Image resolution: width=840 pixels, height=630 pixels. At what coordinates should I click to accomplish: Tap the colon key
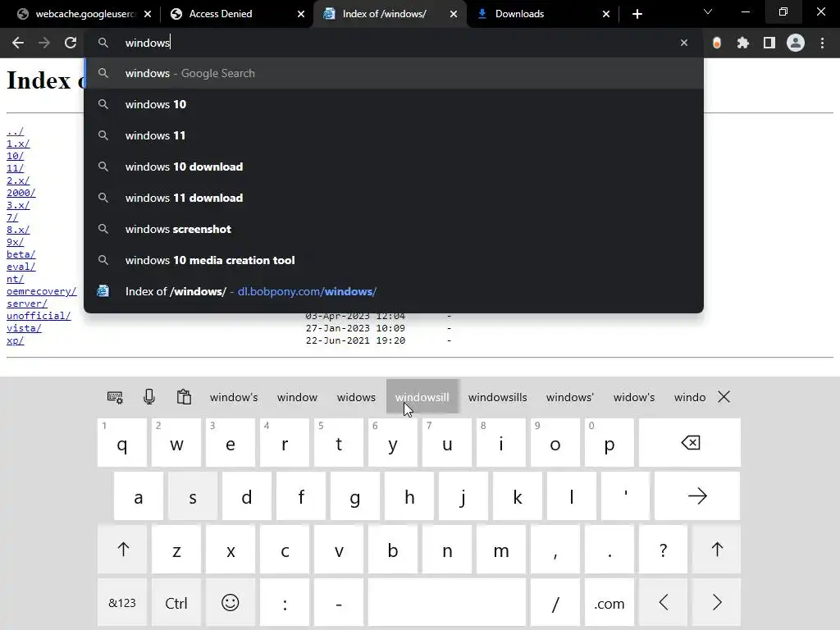coord(285,603)
